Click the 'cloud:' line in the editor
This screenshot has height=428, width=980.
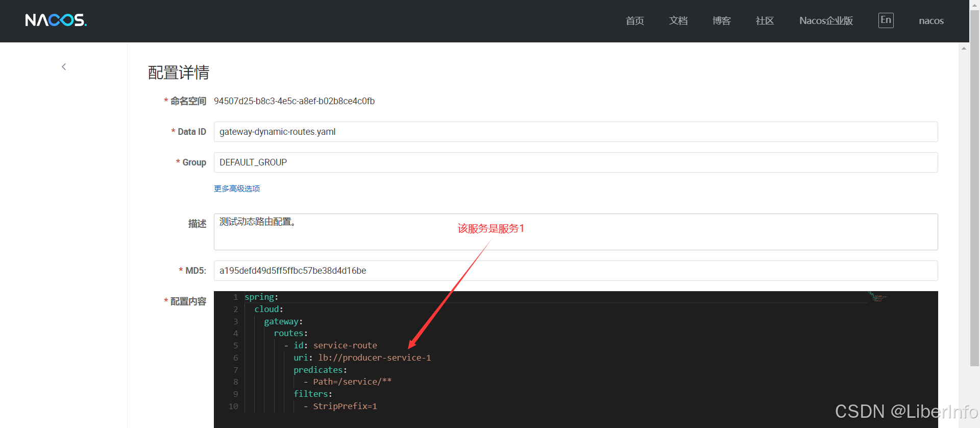click(268, 309)
